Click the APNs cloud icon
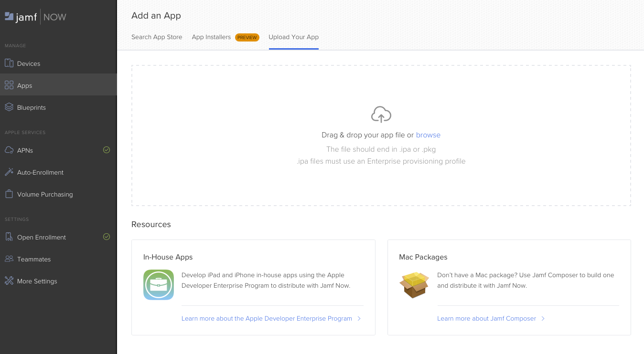 point(9,150)
